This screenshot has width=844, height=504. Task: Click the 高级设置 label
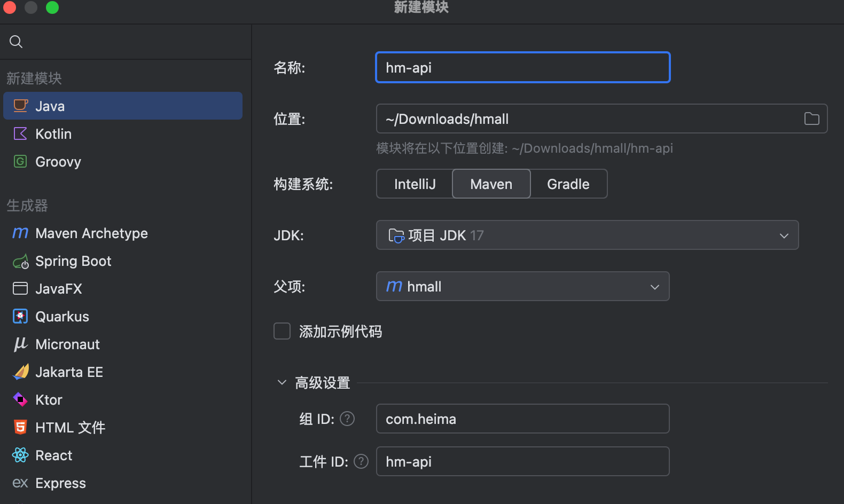click(x=323, y=382)
